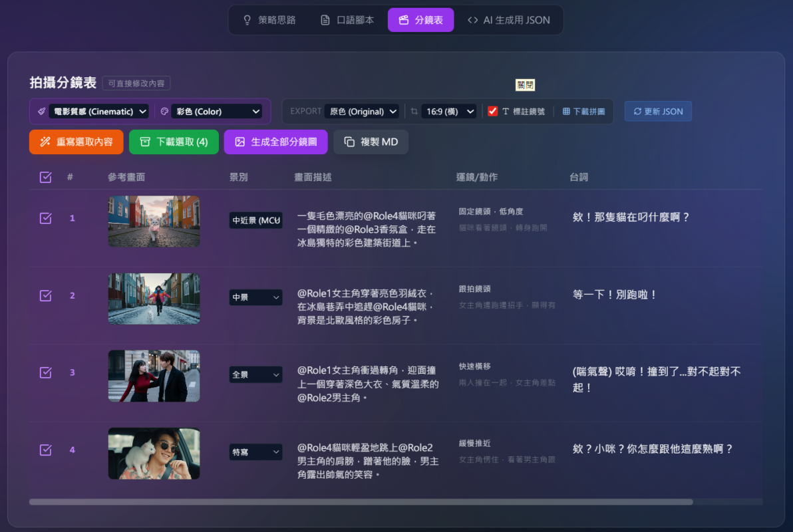
Task: Click the crop icon beside the 16:9 aspect ratio
Action: point(414,112)
